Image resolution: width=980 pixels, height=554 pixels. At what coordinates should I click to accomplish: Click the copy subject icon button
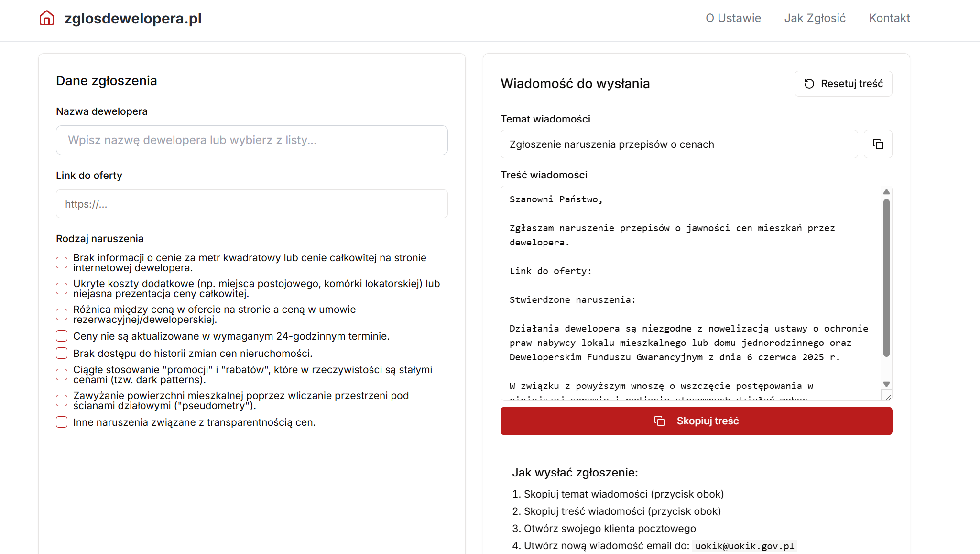point(878,144)
